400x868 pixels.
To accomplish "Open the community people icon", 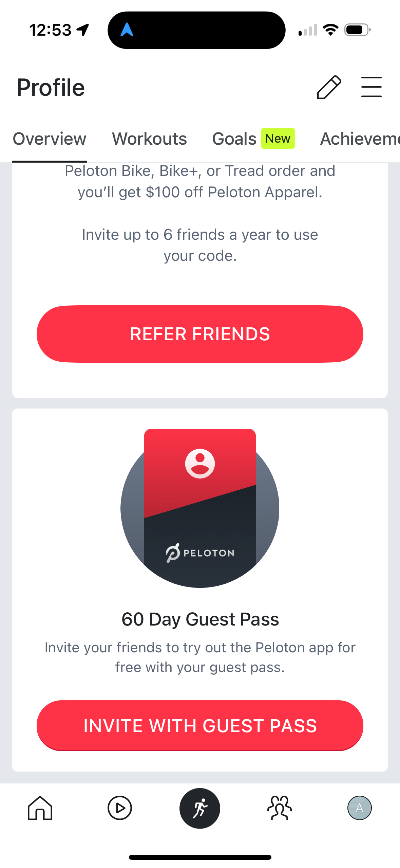I will tap(280, 808).
